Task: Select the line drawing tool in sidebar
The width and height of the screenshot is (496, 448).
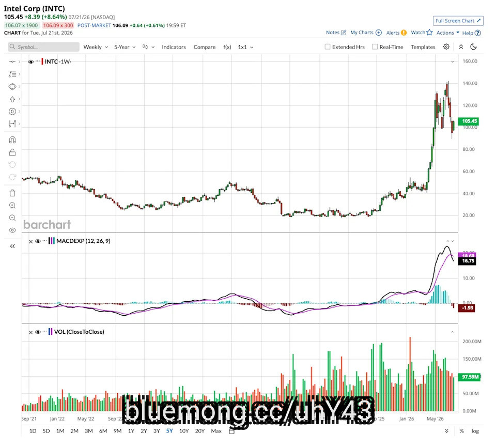Action: pos(12,61)
